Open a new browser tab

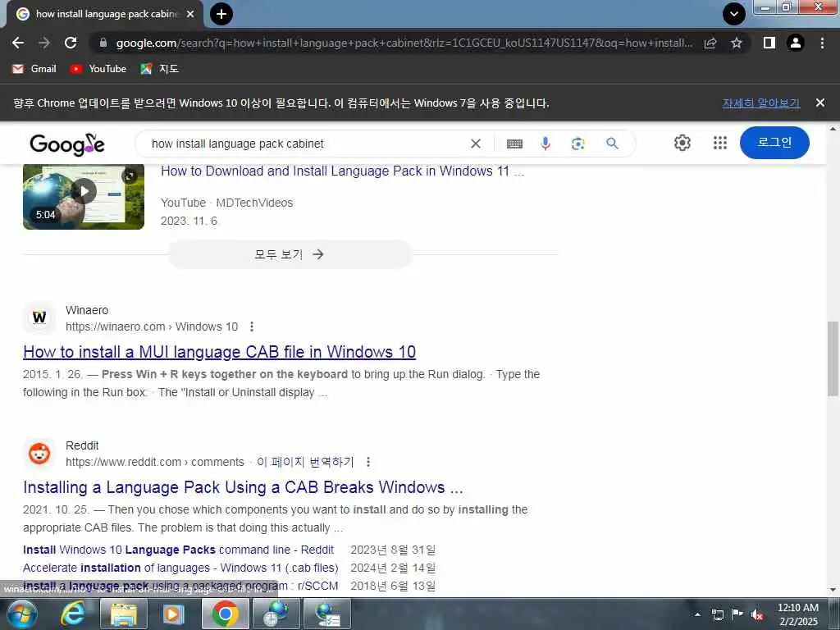221,14
